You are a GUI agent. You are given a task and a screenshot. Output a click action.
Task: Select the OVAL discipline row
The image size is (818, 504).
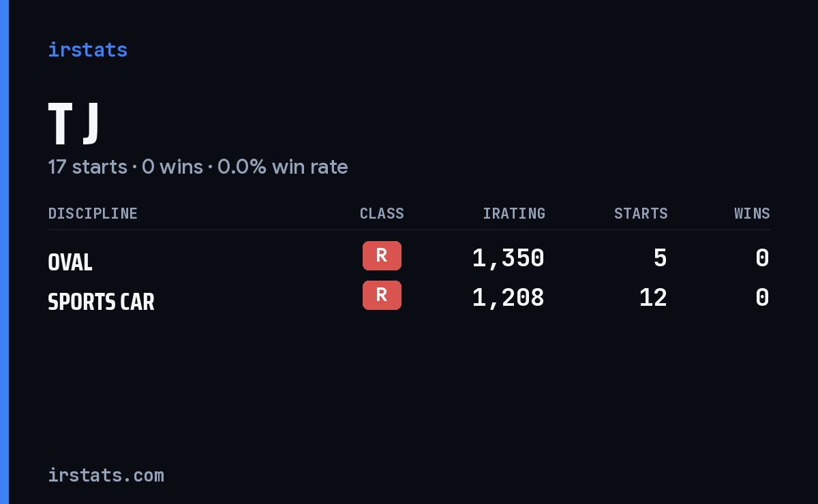coord(409,259)
